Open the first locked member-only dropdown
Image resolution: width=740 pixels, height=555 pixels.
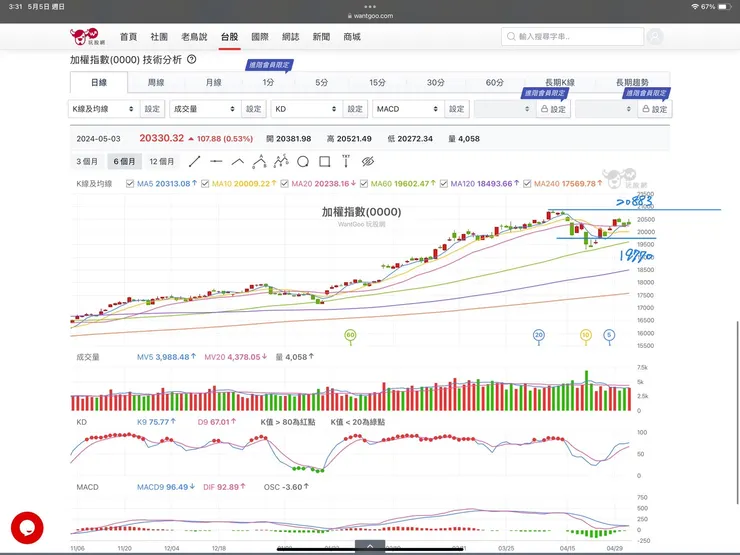pyautogui.click(x=505, y=109)
